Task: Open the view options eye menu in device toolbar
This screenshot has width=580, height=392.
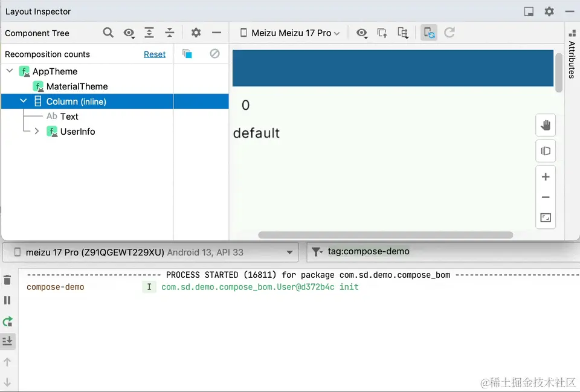Action: [x=362, y=33]
